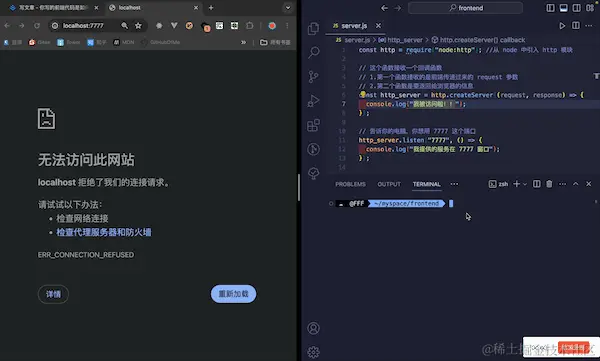Switch to the TERMINAL panel tab
This screenshot has height=361, width=600.
pyautogui.click(x=426, y=184)
